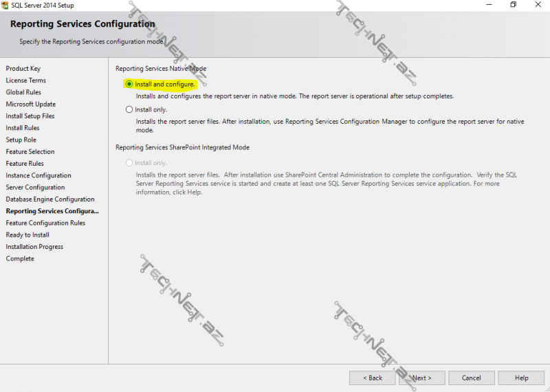
Task: Jump to the Product Key step
Action: (23, 69)
